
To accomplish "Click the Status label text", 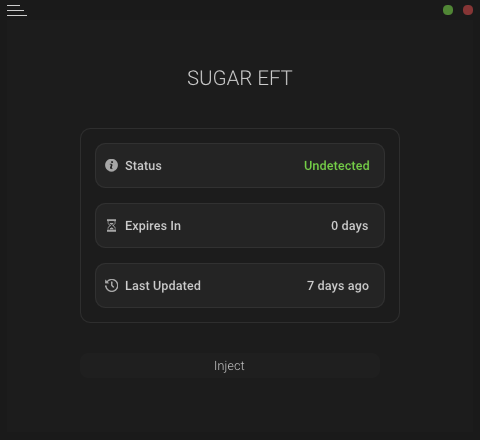I will click(x=143, y=166).
